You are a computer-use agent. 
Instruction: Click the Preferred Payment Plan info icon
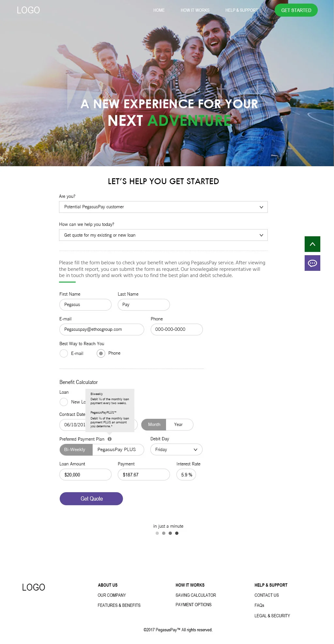(110, 439)
